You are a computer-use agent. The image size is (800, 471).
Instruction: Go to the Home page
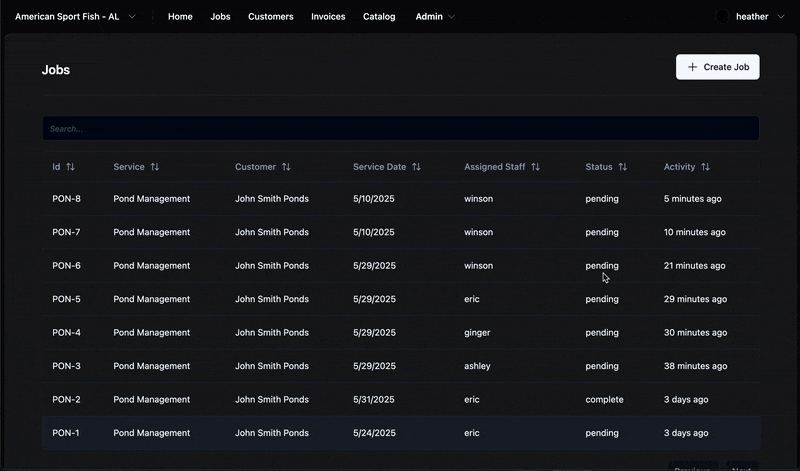click(x=180, y=17)
